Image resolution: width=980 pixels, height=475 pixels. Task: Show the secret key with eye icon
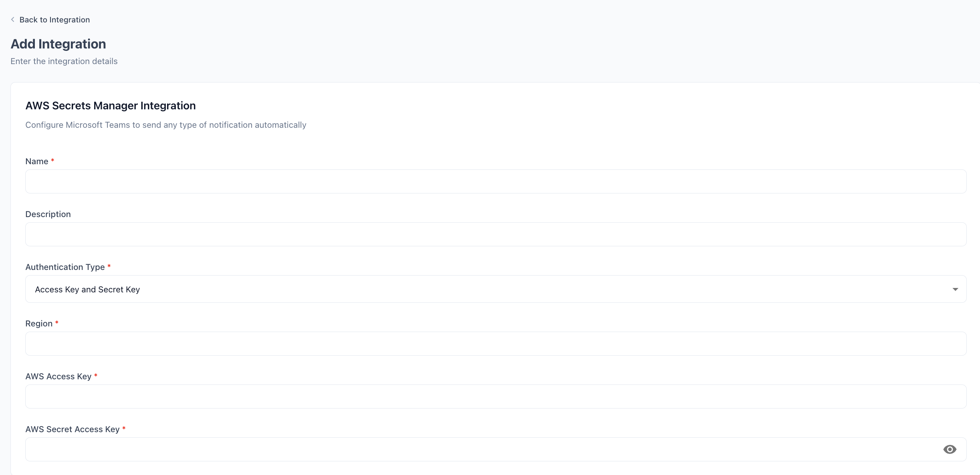(x=950, y=449)
